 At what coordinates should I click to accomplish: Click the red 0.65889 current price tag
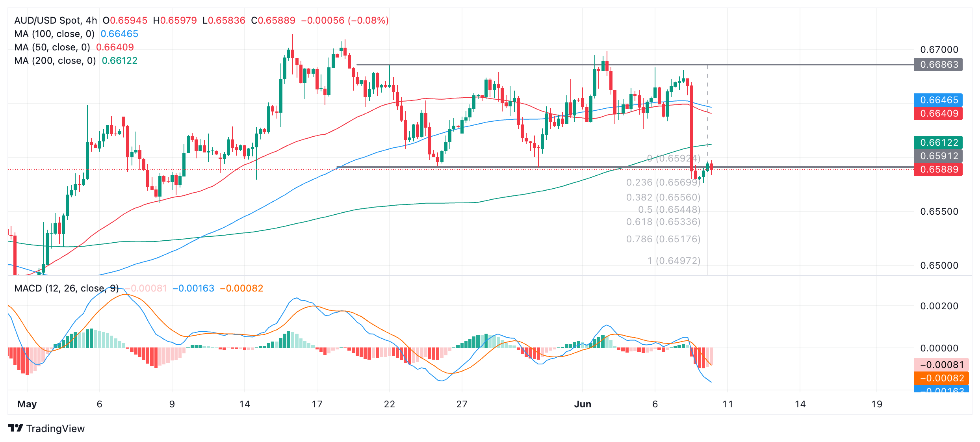pyautogui.click(x=939, y=169)
